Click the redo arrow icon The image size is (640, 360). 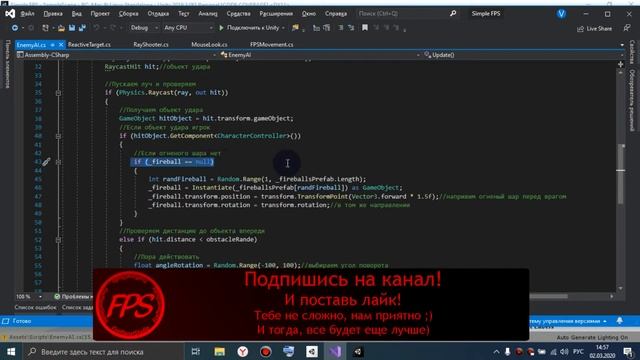pyautogui.click(x=113, y=28)
